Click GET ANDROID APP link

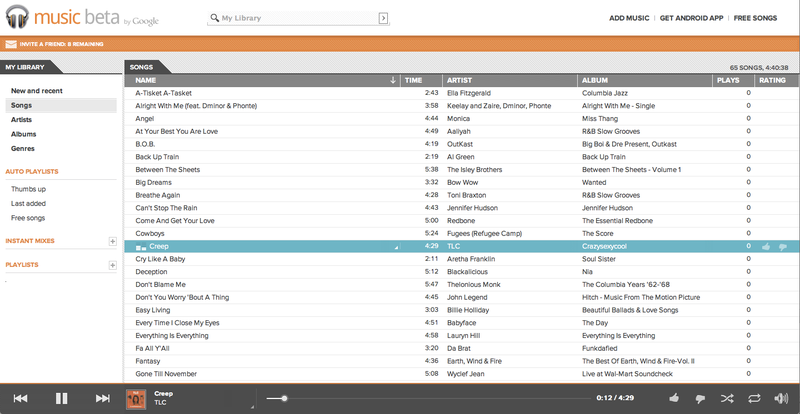pos(691,18)
